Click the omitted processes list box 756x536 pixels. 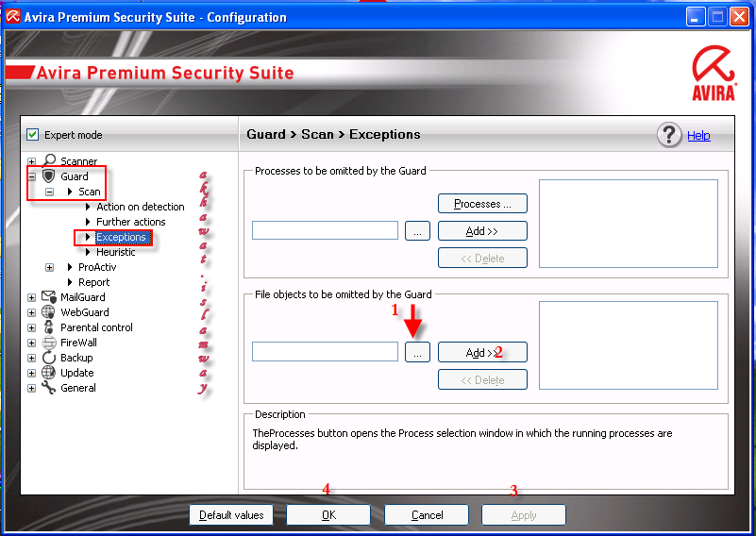click(629, 224)
